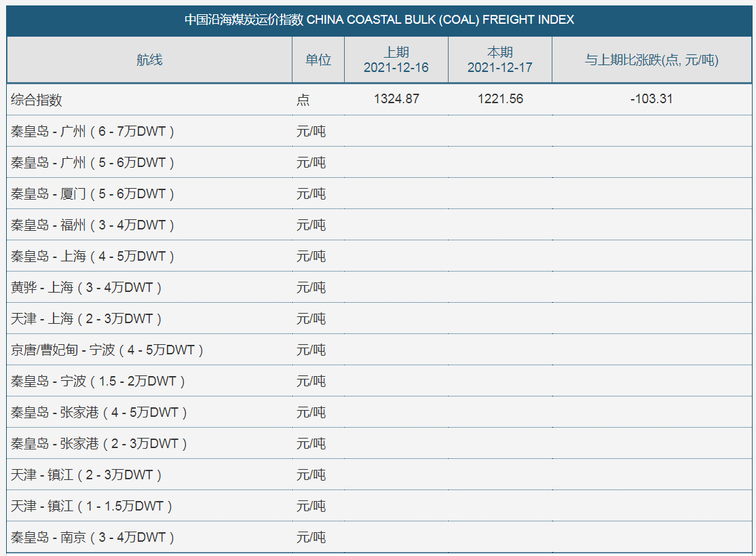756x556 pixels.
Task: Select the 上期 2021-12-16 column header
Action: (396, 60)
